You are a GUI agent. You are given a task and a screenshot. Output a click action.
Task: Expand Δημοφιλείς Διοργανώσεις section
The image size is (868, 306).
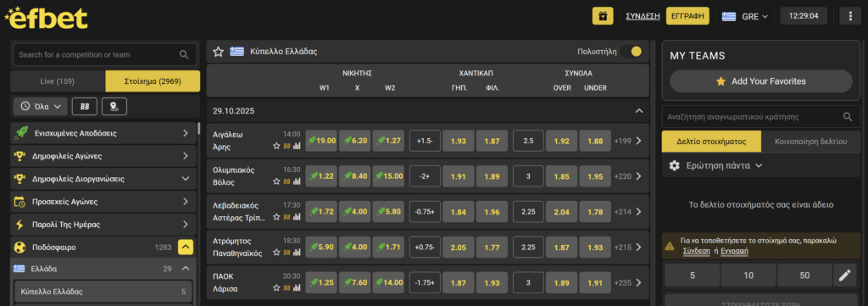186,179
